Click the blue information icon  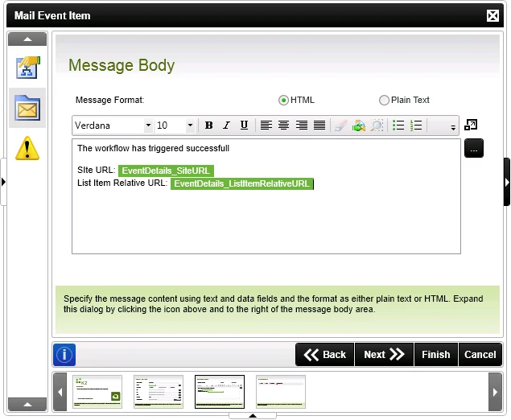click(64, 355)
